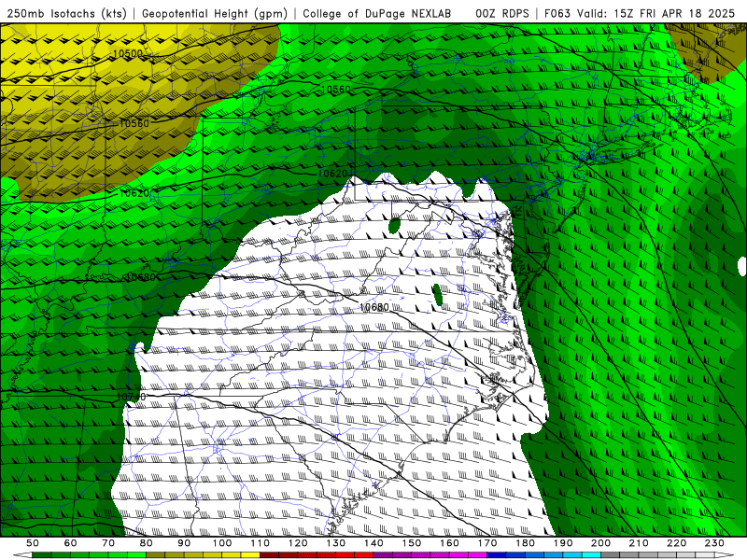
Task: Click the left arrow cap of the color bar
Action: (22, 555)
